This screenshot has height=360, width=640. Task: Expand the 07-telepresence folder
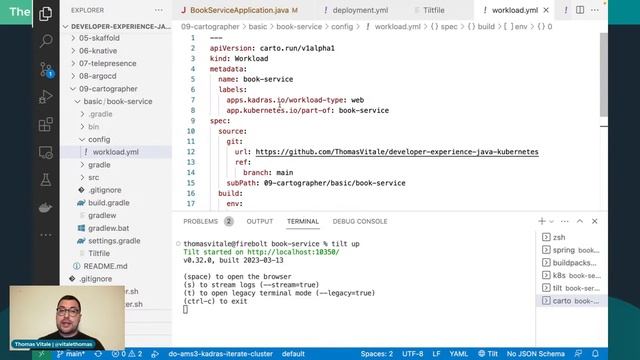point(117,63)
